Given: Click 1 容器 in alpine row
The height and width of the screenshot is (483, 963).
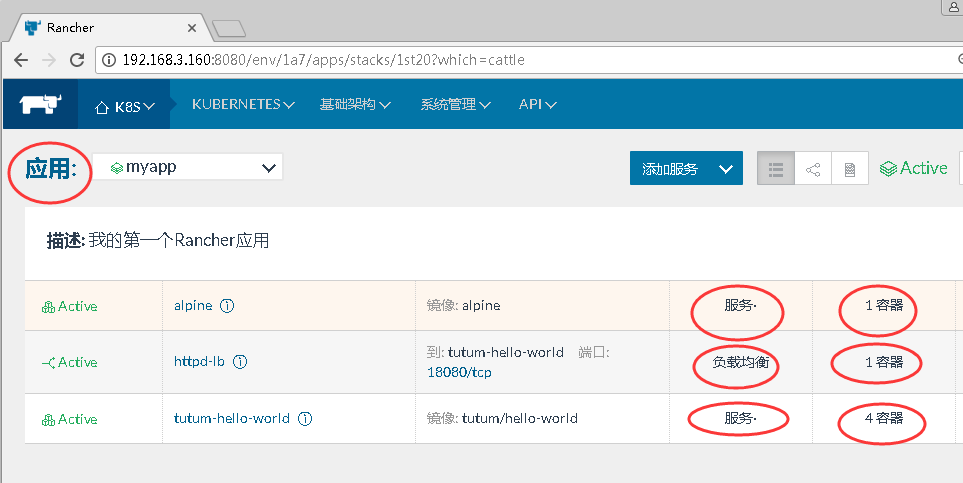Looking at the screenshot, I should 884,305.
